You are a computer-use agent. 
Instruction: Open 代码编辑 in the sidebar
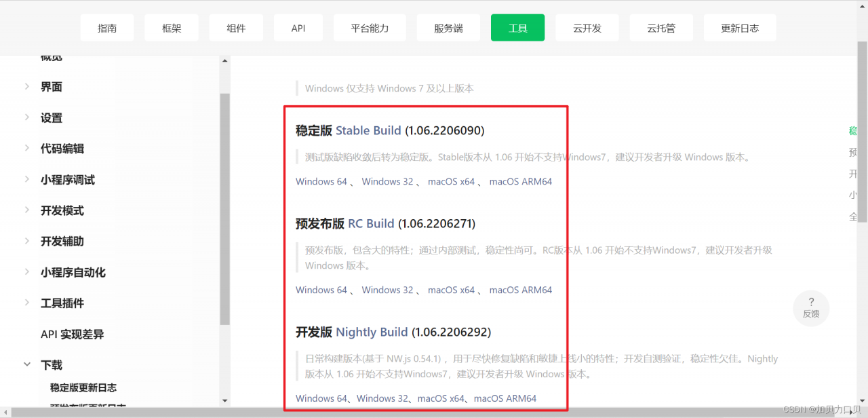62,149
